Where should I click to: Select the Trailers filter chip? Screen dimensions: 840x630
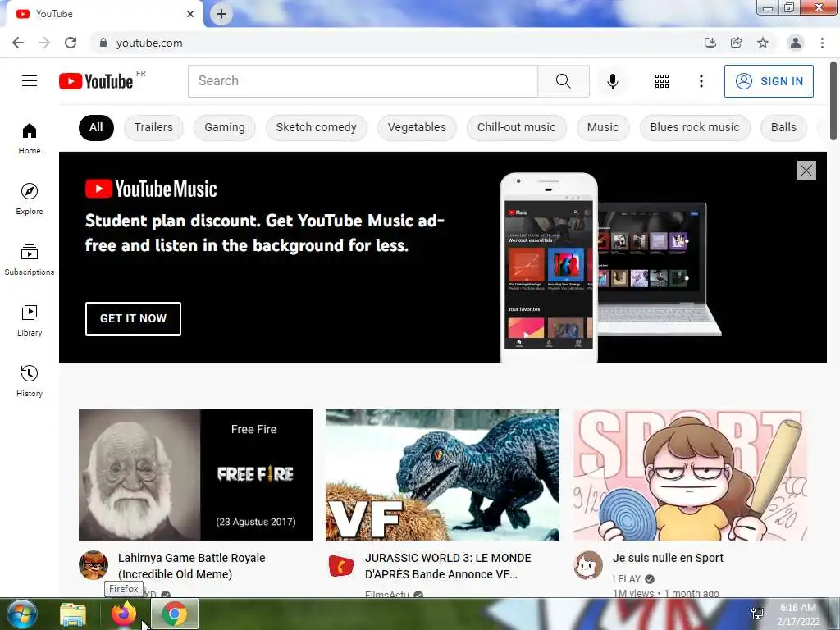153,127
